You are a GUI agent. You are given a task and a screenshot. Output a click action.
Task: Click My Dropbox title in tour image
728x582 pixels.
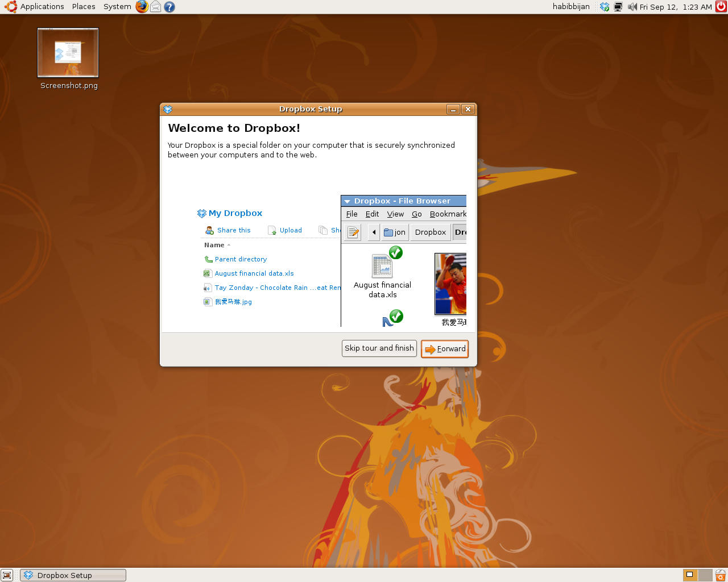pyautogui.click(x=235, y=213)
